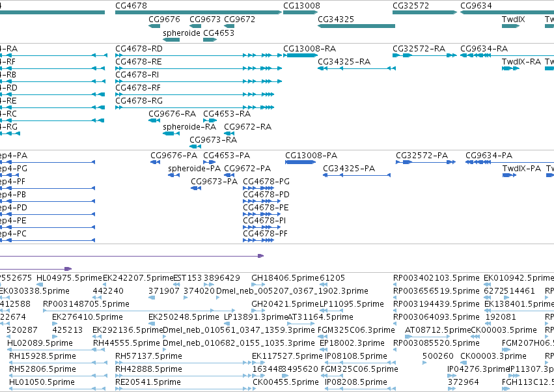Select transcript CG9676-RA
Screen dimensions: 554x392
pyautogui.click(x=154, y=120)
